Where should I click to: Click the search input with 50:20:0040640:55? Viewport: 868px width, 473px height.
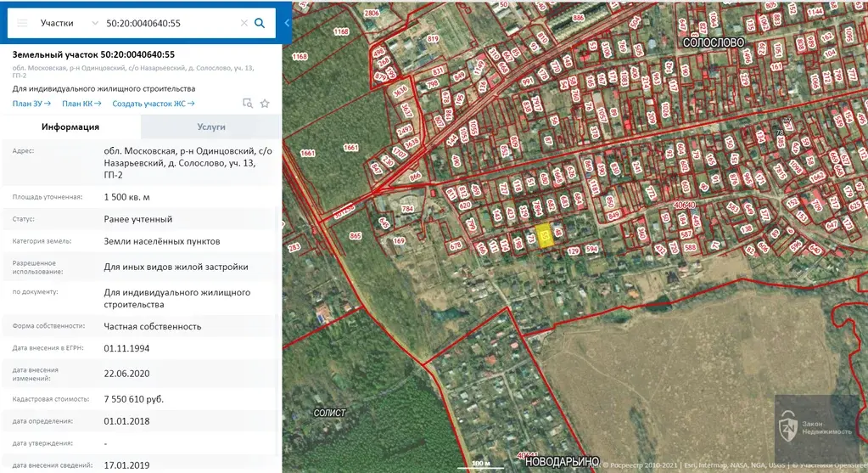point(170,23)
